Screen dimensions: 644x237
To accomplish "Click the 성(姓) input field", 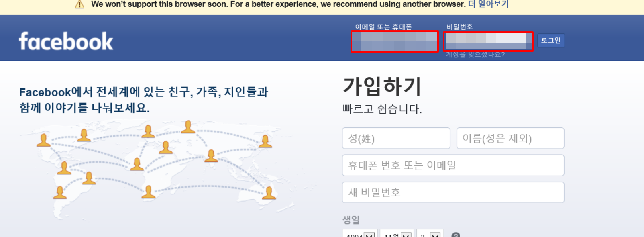I will [396, 138].
